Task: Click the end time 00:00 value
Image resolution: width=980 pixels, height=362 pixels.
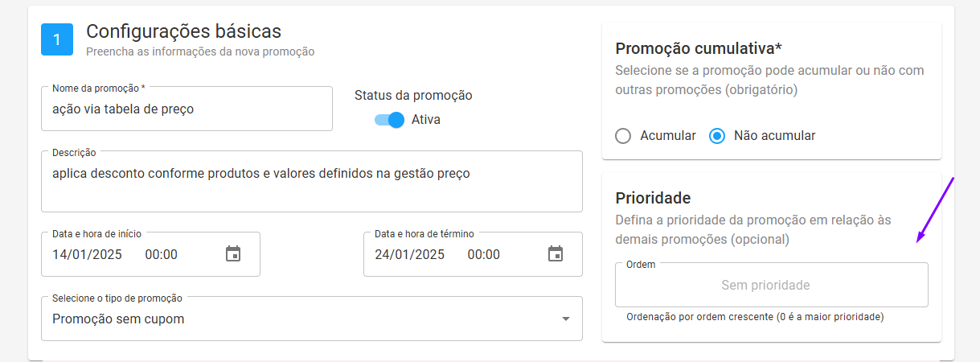Action: pos(484,254)
